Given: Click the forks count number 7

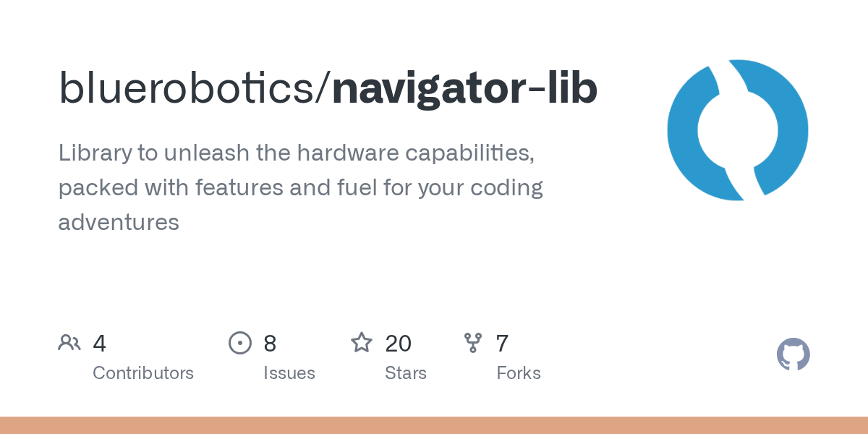Looking at the screenshot, I should pos(502,343).
